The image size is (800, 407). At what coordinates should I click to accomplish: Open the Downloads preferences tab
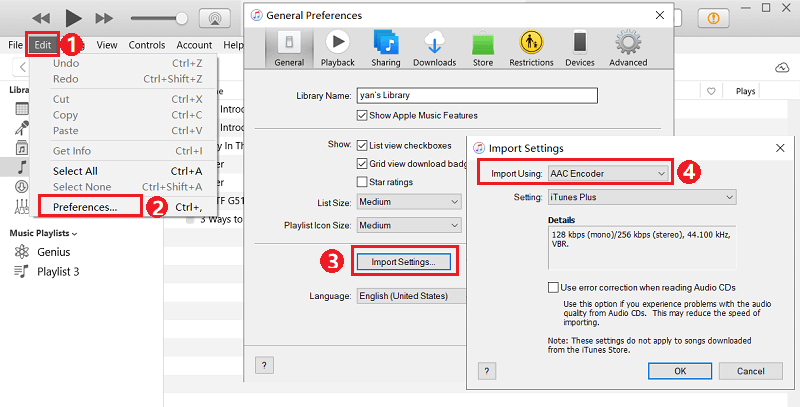point(435,48)
